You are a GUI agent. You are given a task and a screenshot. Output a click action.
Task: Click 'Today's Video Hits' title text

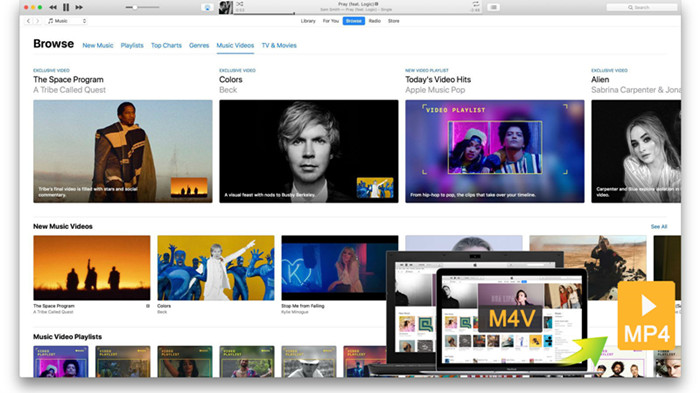point(438,79)
